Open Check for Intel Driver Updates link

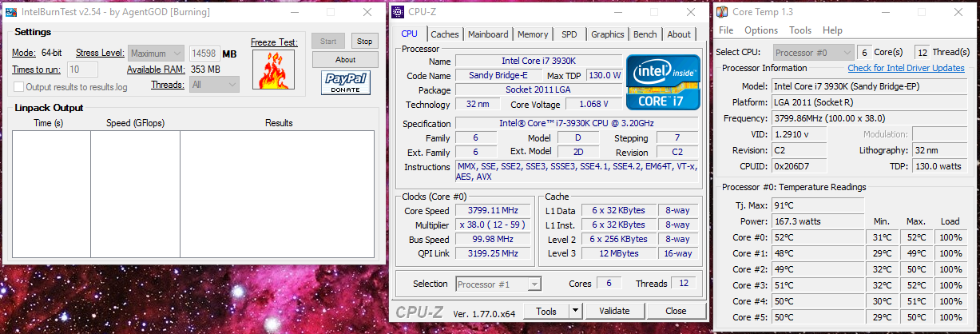point(906,68)
